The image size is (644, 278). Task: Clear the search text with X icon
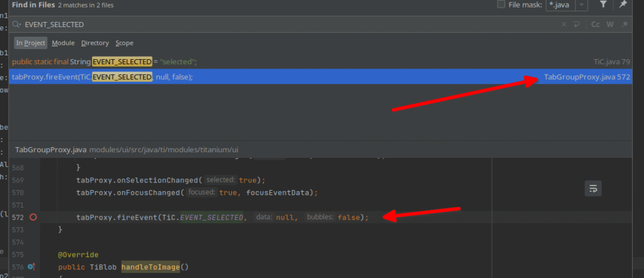[564, 25]
